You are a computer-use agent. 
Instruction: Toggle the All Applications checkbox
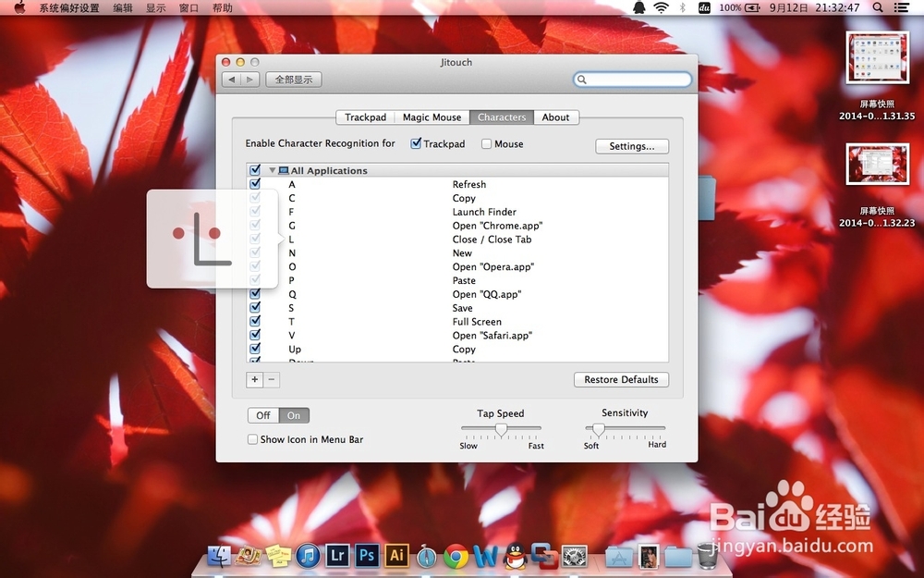[x=255, y=170]
